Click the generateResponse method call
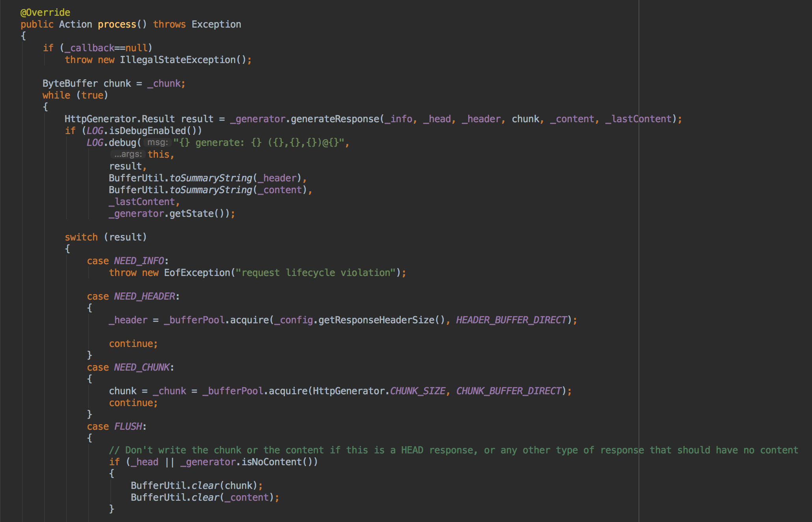This screenshot has height=522, width=812. point(335,119)
